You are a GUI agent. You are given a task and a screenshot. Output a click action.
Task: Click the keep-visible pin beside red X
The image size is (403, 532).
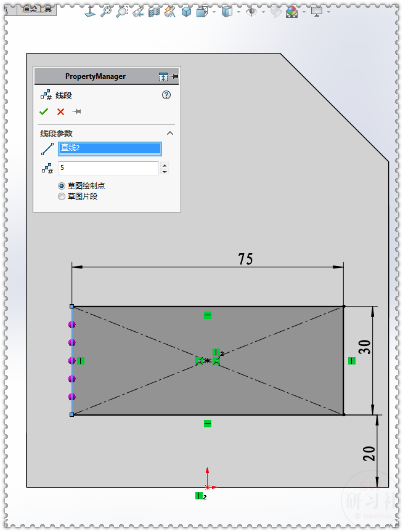77,111
